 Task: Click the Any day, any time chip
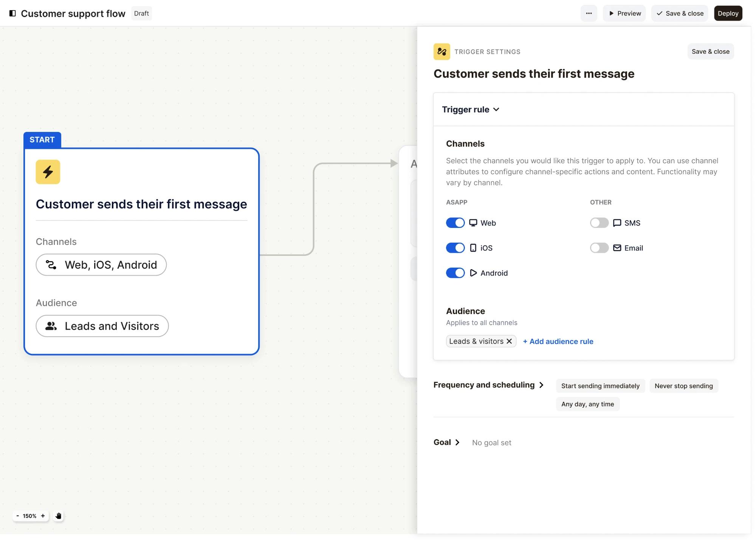tap(587, 404)
